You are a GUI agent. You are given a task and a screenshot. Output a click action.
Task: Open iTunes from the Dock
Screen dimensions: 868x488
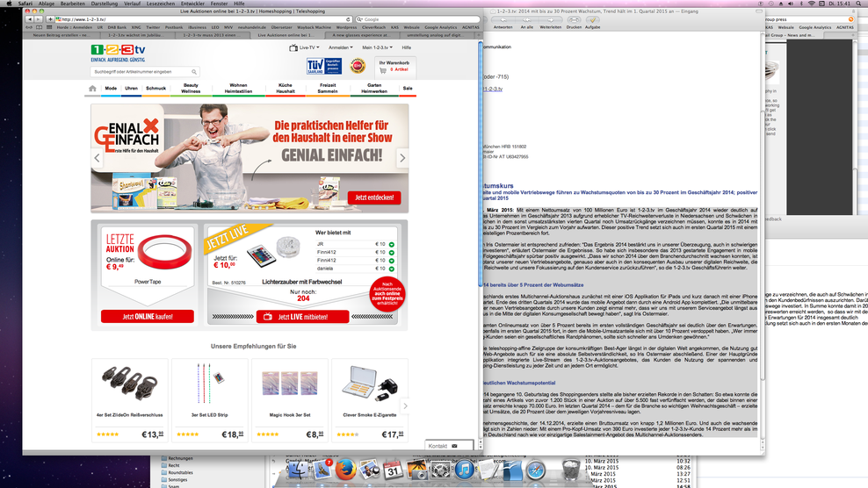tap(465, 470)
